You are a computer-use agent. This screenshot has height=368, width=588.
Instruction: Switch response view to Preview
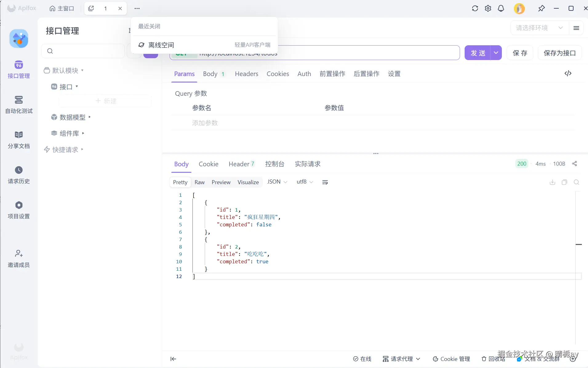pyautogui.click(x=221, y=182)
